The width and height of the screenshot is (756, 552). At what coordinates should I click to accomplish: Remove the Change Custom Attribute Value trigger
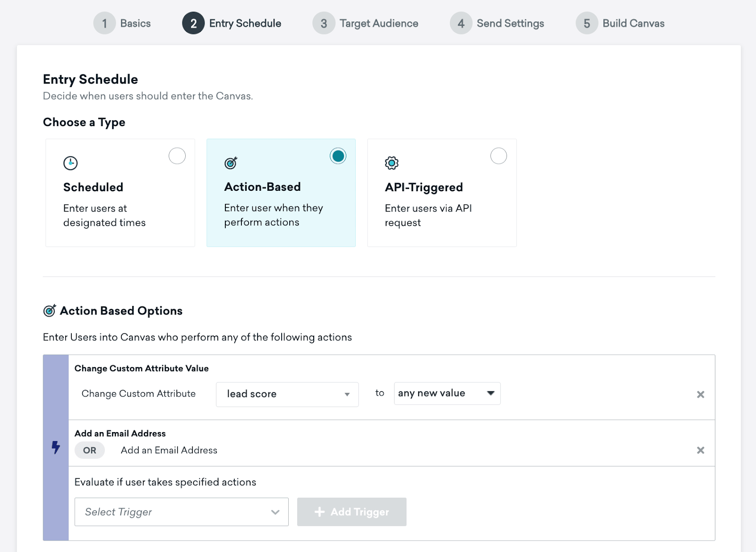[701, 394]
